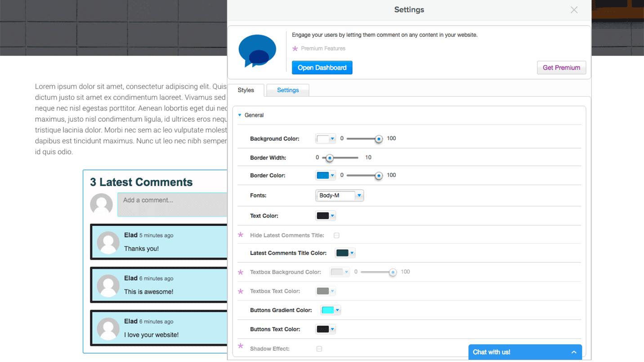
Task: Click Elad's avatar on the Thanks you comment
Action: coord(108,242)
